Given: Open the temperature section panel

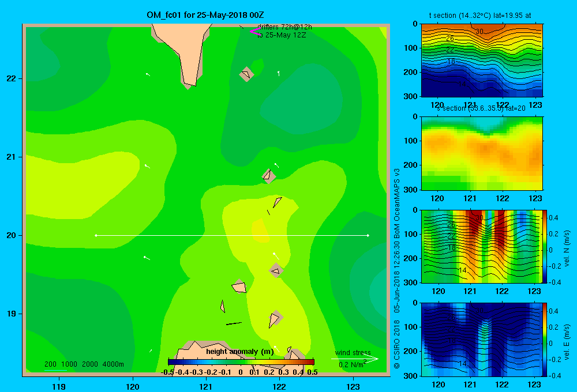Looking at the screenshot, I should (x=482, y=61).
